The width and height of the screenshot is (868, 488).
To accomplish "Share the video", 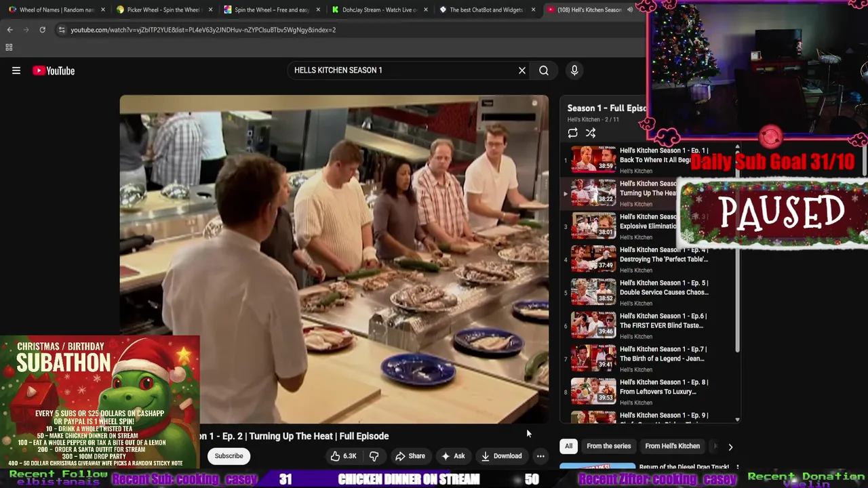I will [x=410, y=456].
